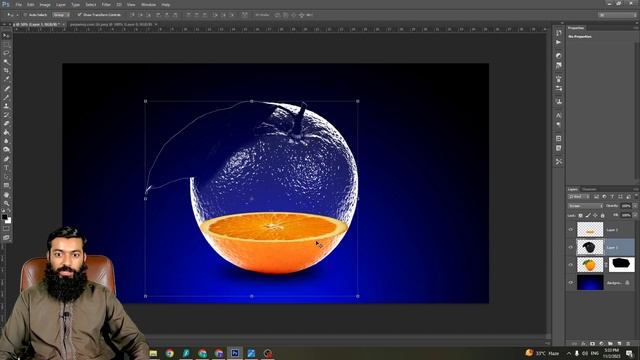Open layer filter Kind dropdown
The height and width of the screenshot is (360, 640).
click(578, 196)
